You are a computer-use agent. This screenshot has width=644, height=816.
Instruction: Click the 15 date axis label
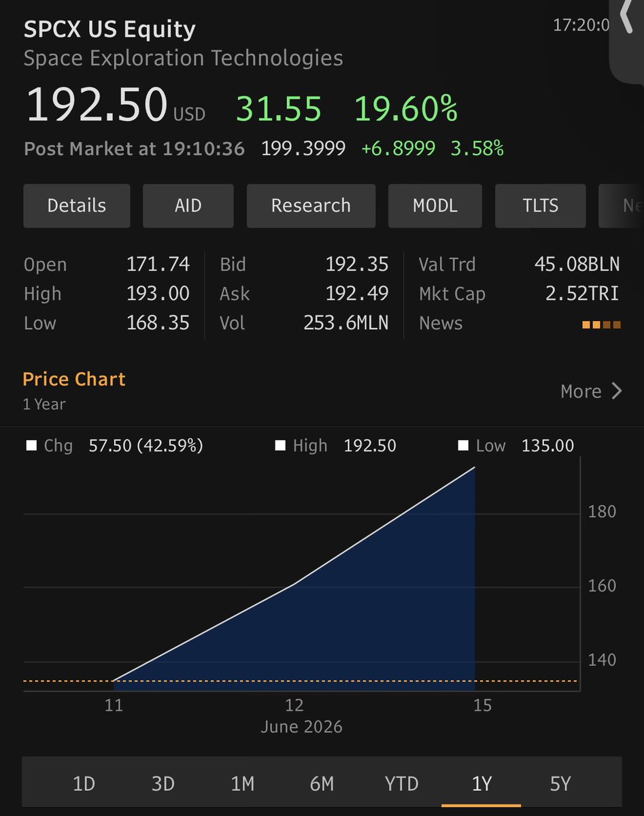(x=482, y=705)
